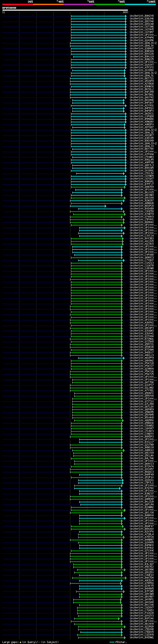Select hit UniRef100_Q38JH6
The width and height of the screenshot is (158, 644).
tap(142, 19)
